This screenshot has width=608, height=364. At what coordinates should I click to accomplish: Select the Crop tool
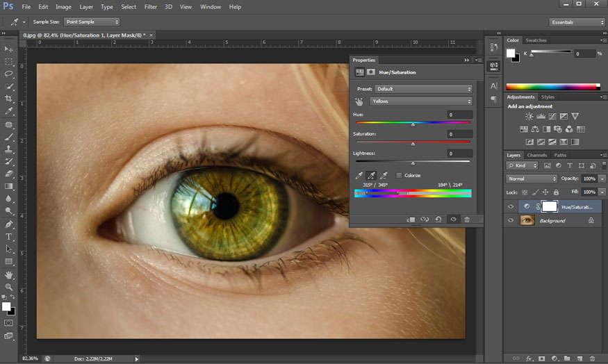[9, 99]
